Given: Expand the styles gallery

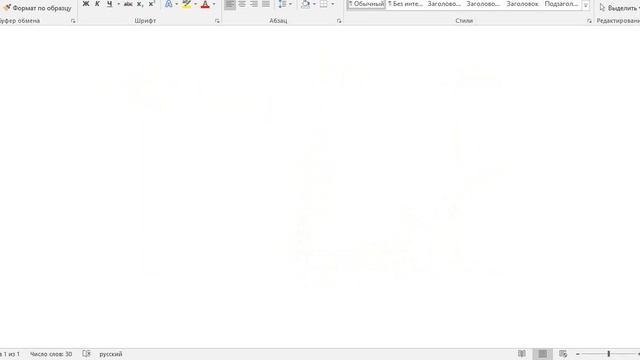Looking at the screenshot, I should point(586,6).
